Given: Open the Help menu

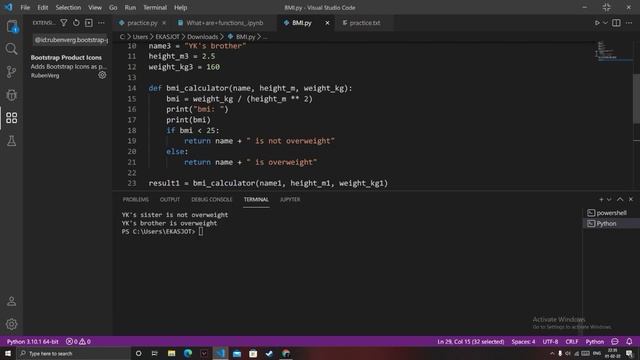Looking at the screenshot, I should (180, 7).
